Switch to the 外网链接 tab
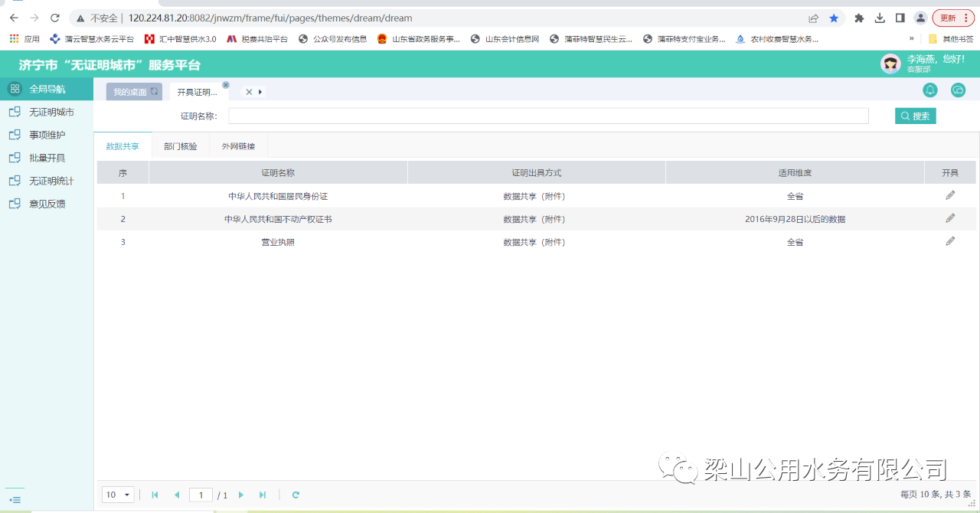The height and width of the screenshot is (513, 980). 238,146
